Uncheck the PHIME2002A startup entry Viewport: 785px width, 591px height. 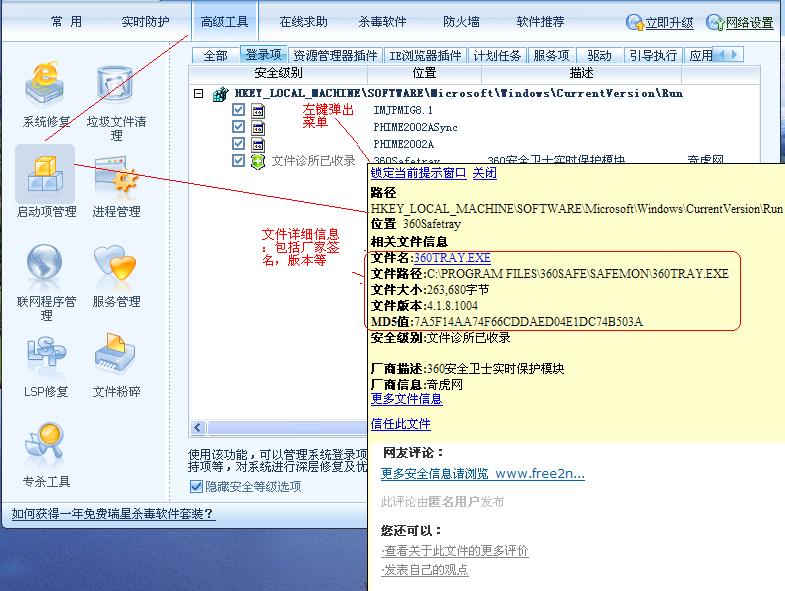pyautogui.click(x=238, y=144)
